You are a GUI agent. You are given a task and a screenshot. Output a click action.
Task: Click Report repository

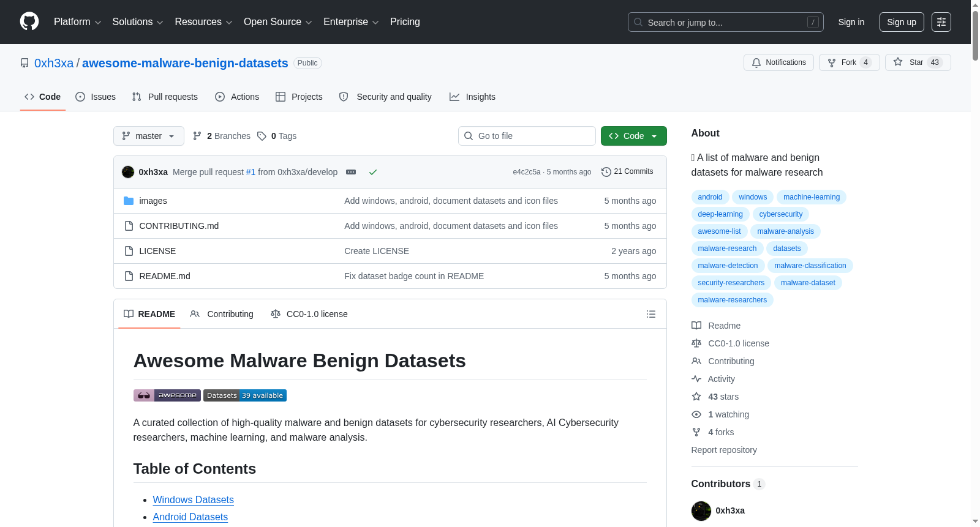point(724,450)
